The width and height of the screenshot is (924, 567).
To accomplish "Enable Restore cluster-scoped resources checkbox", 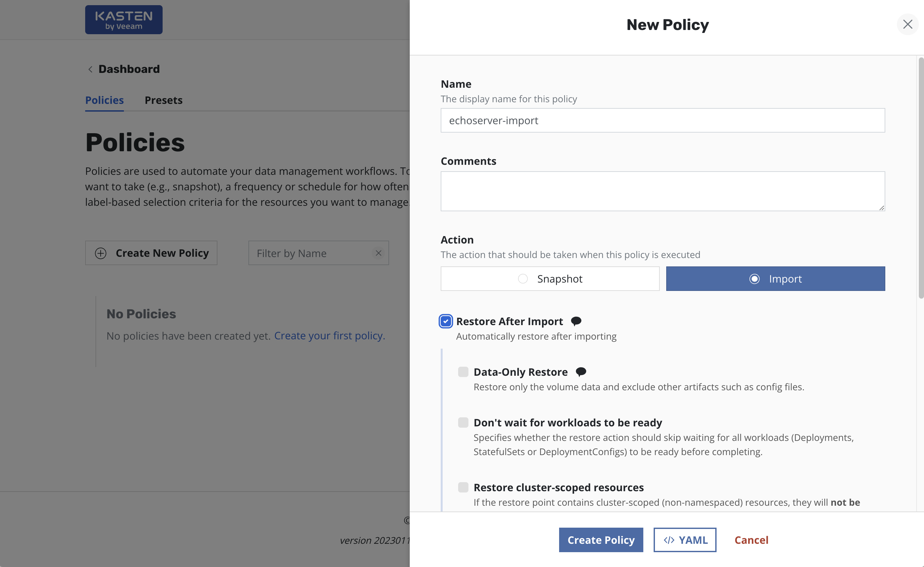I will pos(463,487).
